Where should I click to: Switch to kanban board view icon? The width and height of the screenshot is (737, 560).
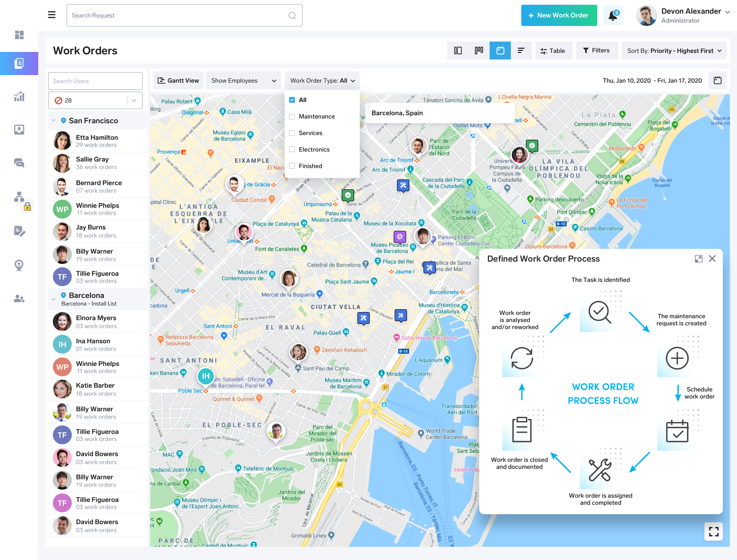(x=479, y=51)
